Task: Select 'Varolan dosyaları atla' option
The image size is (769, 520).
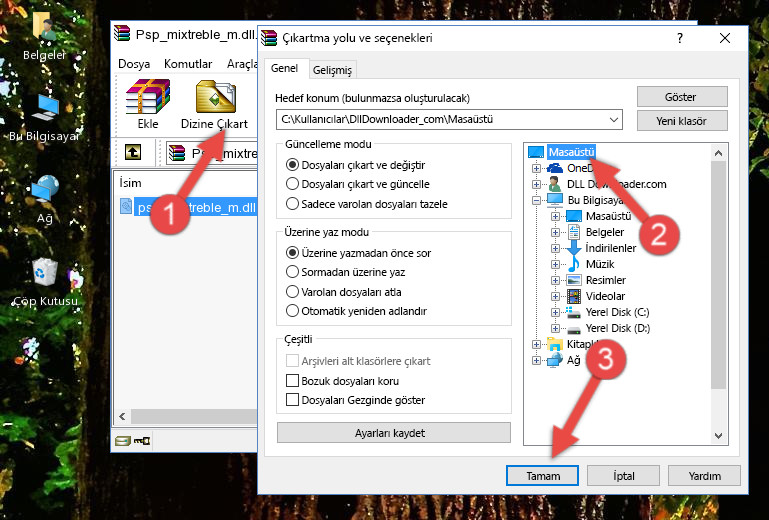Action: (343, 292)
